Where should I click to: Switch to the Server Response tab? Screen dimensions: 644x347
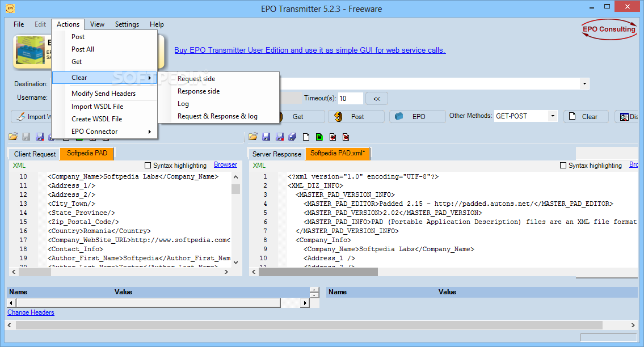(277, 154)
